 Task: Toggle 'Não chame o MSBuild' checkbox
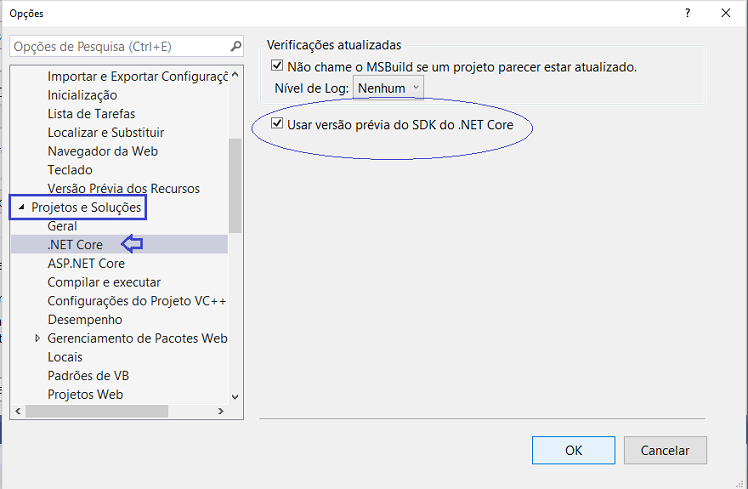coord(277,65)
